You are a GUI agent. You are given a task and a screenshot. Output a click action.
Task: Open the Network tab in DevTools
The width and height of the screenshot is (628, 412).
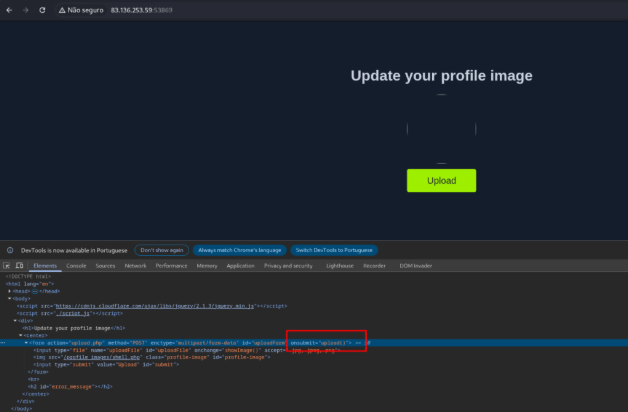click(135, 266)
